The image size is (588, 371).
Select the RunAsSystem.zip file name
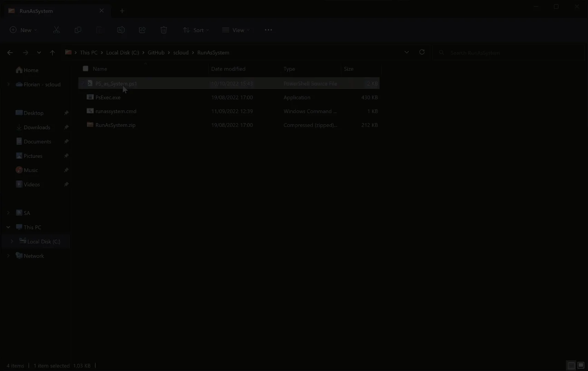pyautogui.click(x=116, y=125)
